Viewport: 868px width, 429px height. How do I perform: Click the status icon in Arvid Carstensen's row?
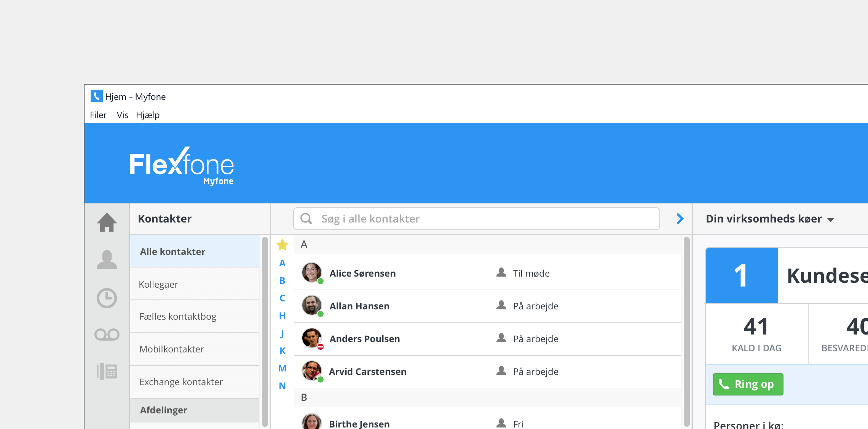[501, 371]
